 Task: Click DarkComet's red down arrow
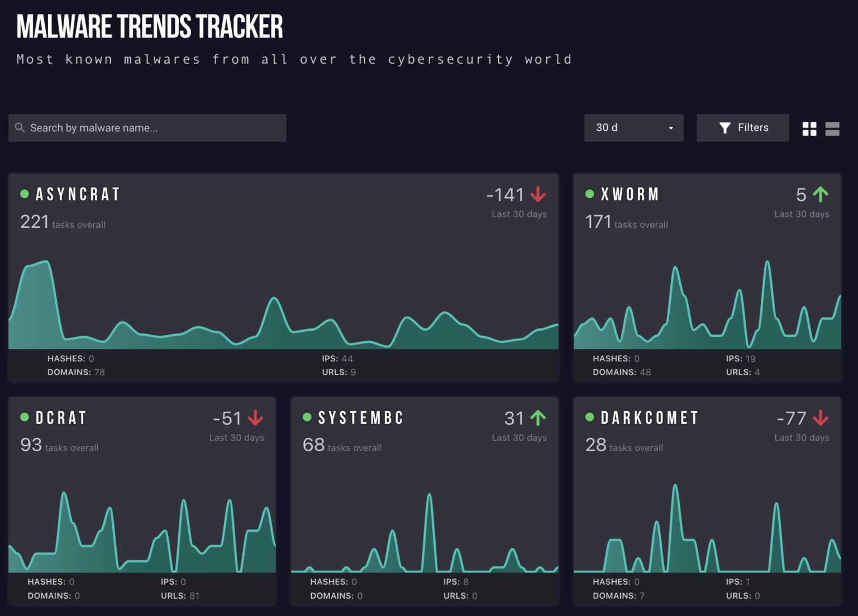821,418
